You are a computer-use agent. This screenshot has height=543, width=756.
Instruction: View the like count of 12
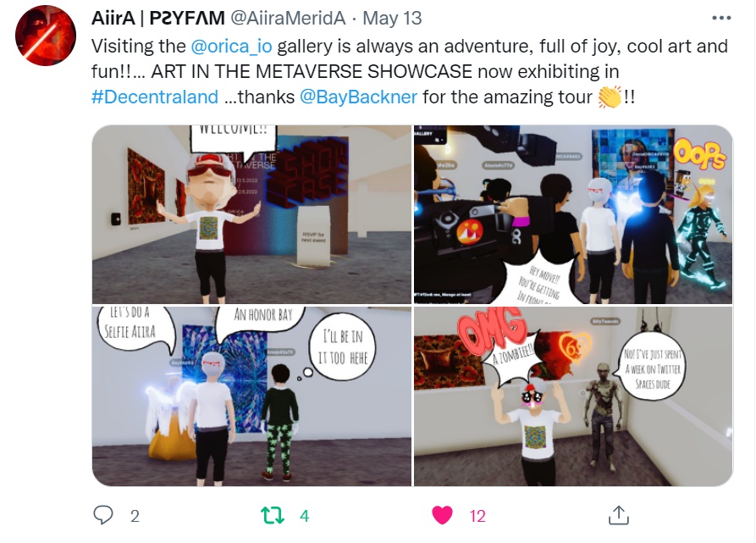[x=477, y=516]
